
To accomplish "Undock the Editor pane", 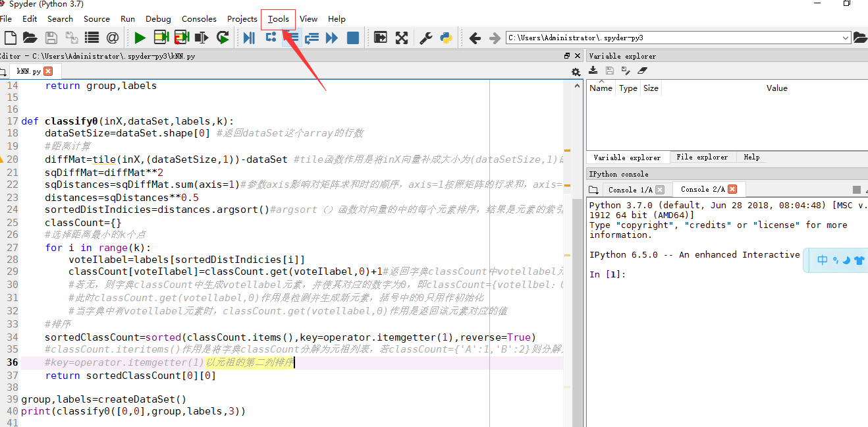I will 567,56.
